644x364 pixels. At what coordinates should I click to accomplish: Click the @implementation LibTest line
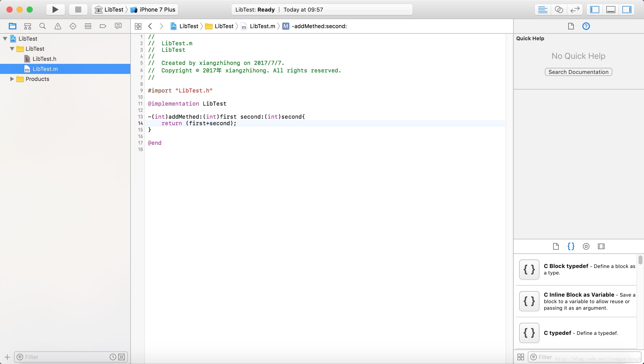pos(187,104)
